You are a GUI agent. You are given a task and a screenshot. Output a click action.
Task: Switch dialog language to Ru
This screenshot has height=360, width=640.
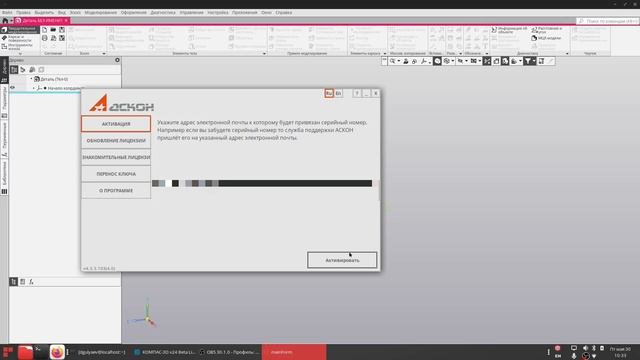pyautogui.click(x=329, y=93)
